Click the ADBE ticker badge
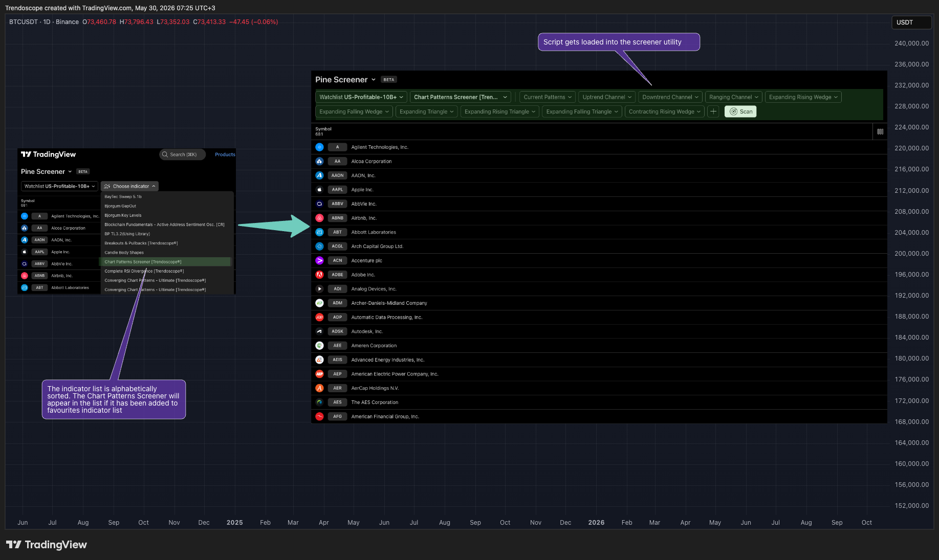This screenshot has width=939, height=560. pos(337,275)
